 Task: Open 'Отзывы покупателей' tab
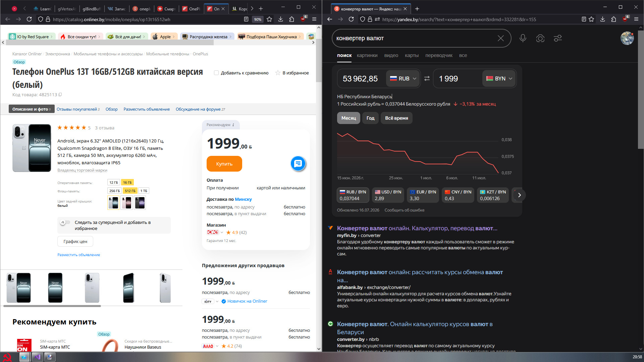point(78,109)
